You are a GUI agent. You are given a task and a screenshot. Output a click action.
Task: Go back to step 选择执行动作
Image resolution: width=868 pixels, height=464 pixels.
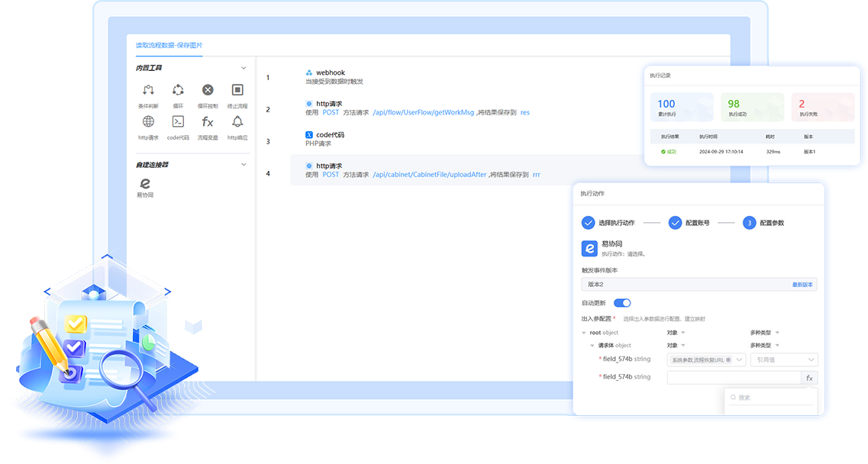coord(588,223)
